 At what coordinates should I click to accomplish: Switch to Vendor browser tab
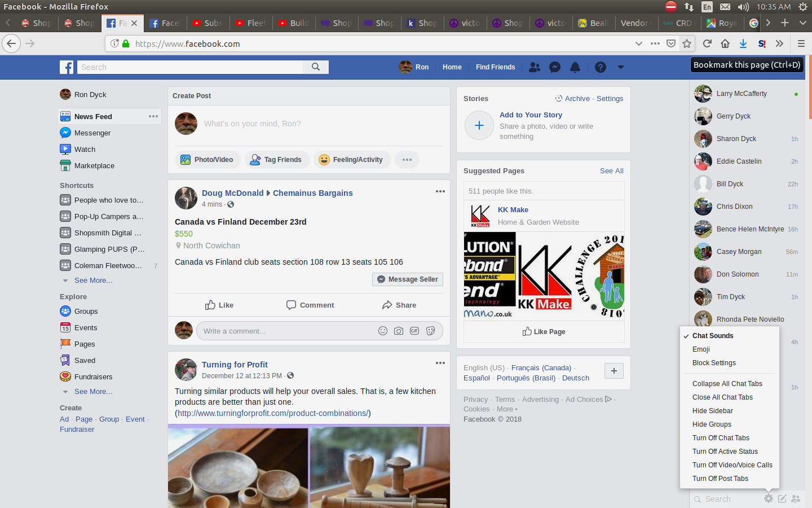click(636, 23)
